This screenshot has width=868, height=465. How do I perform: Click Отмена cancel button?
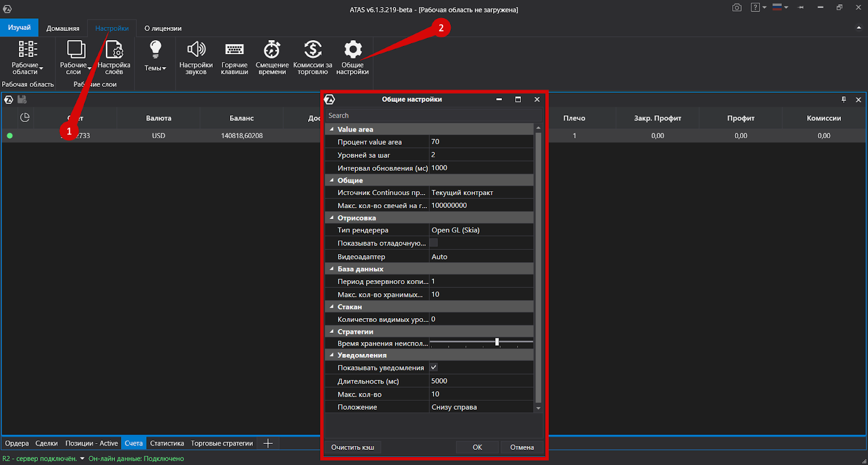[522, 447]
